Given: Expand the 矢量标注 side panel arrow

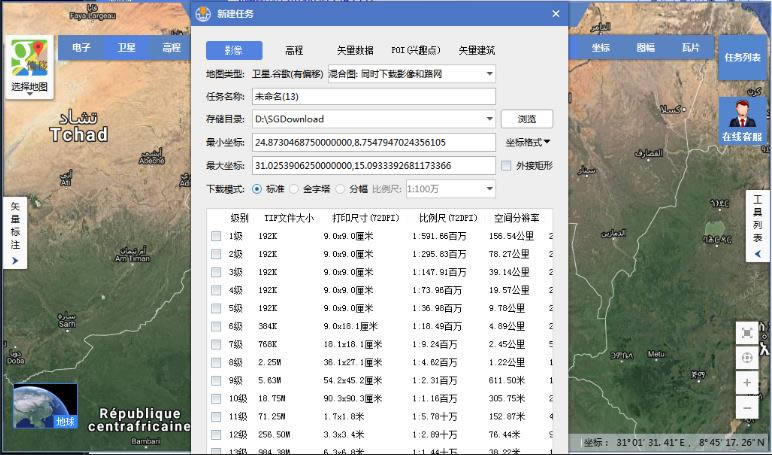Looking at the screenshot, I should click(15, 261).
